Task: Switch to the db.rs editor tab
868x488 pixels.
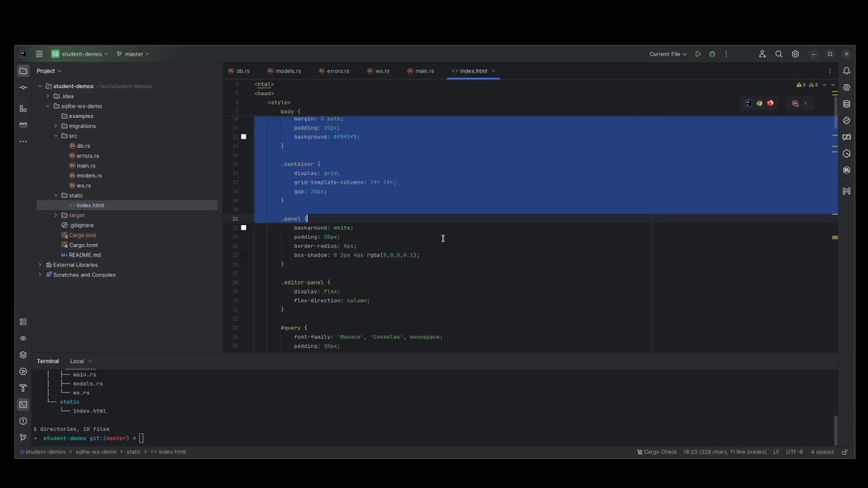Action: pos(239,71)
